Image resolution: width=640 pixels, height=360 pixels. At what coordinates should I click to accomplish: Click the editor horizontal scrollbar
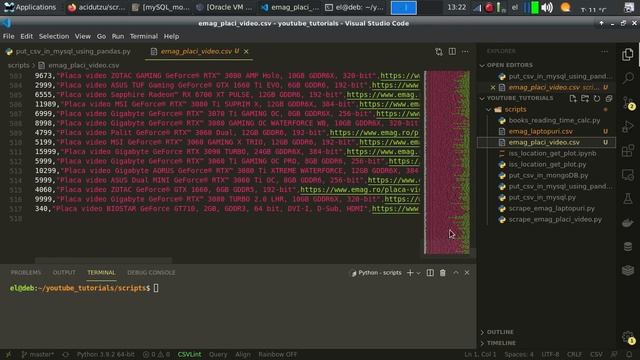(103, 260)
